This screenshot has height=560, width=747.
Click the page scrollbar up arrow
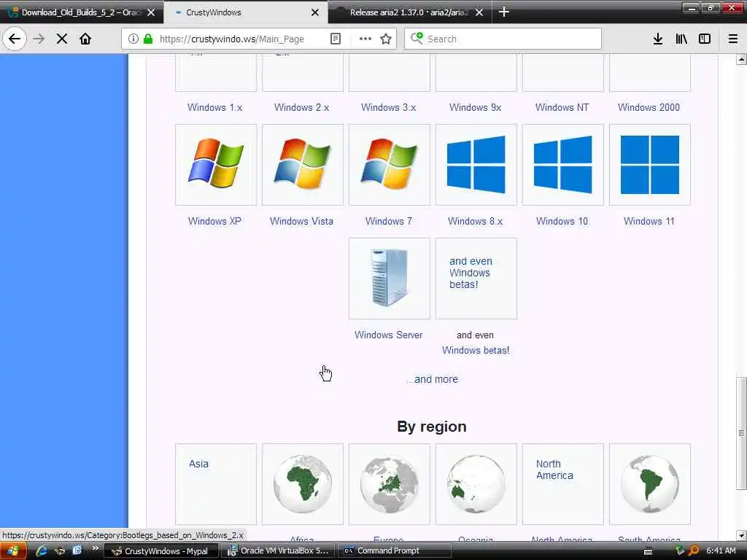pyautogui.click(x=741, y=60)
